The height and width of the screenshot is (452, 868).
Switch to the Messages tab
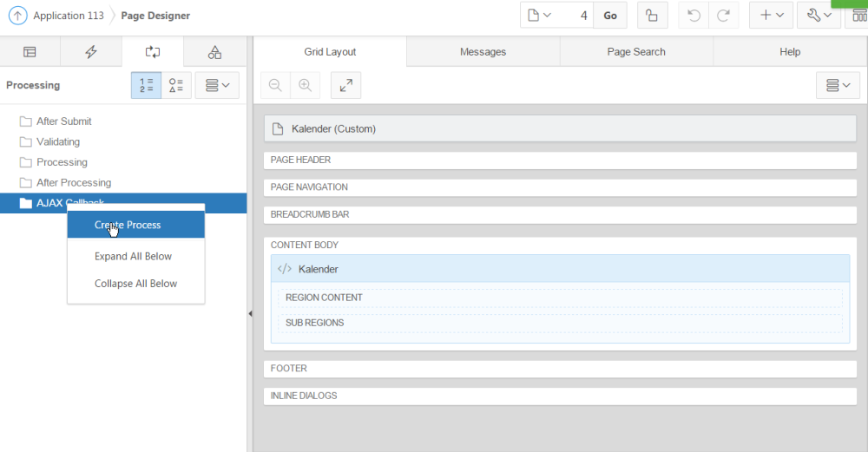pyautogui.click(x=483, y=52)
